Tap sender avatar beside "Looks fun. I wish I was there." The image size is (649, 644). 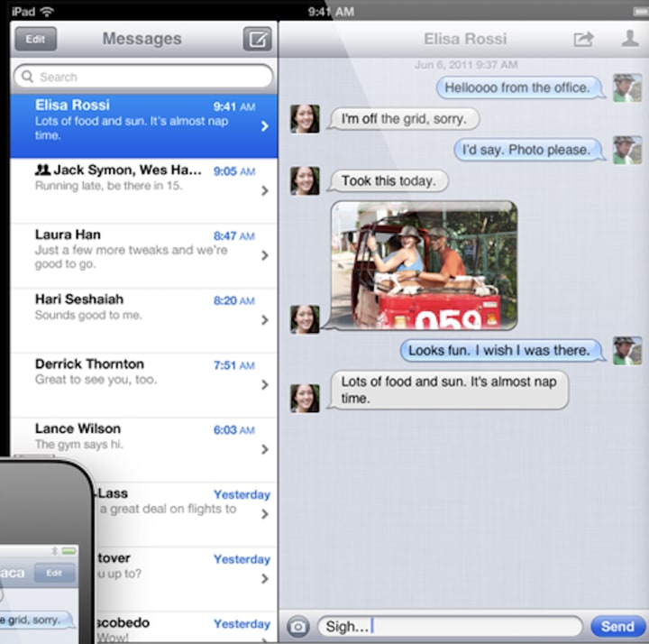coord(627,351)
